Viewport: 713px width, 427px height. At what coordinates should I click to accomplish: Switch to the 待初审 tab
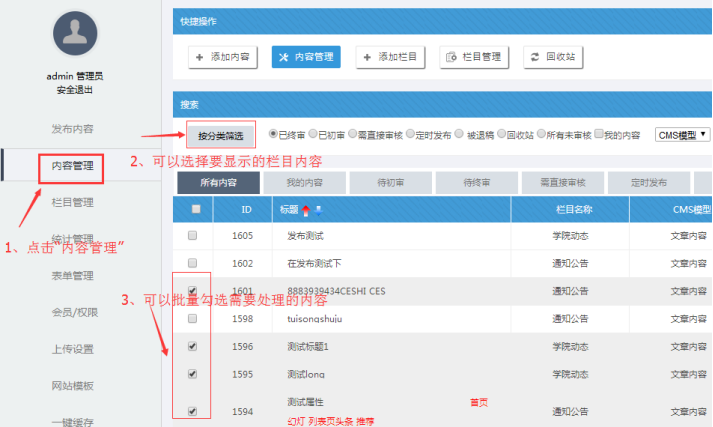(x=390, y=183)
